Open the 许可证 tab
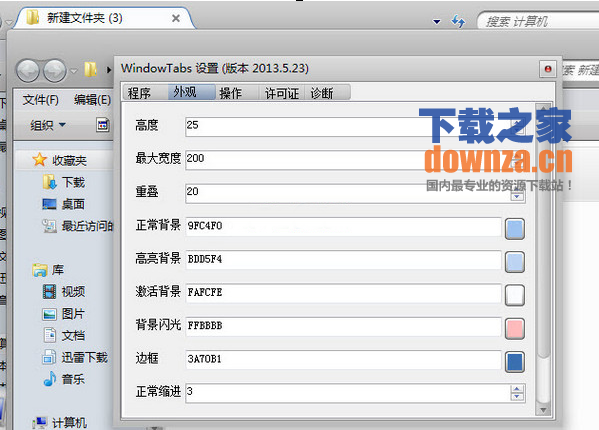This screenshot has width=599, height=430. [x=282, y=92]
